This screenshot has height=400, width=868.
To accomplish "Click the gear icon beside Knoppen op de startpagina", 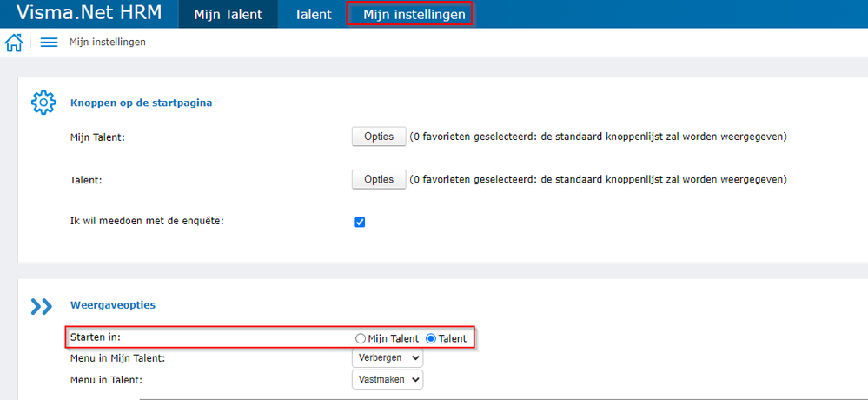I will (43, 103).
